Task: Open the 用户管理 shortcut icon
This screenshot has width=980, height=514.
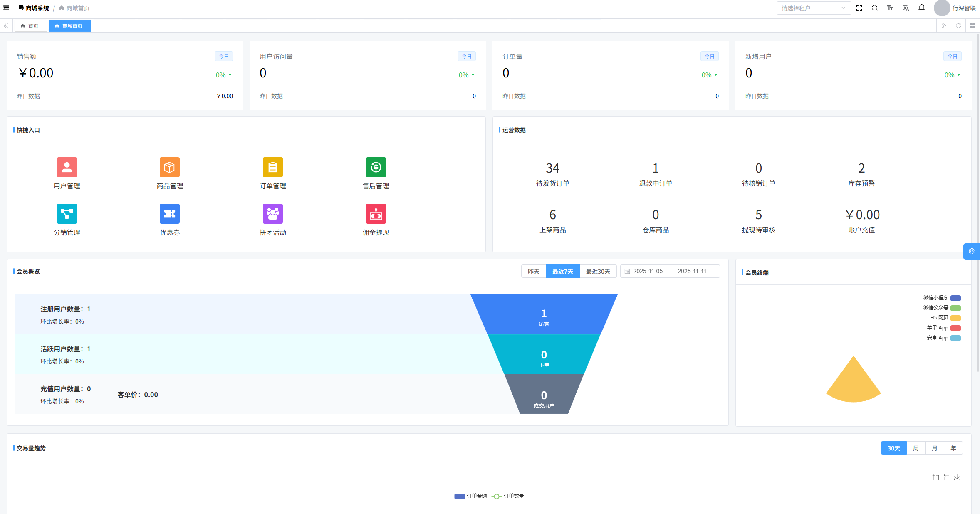Action: tap(67, 167)
